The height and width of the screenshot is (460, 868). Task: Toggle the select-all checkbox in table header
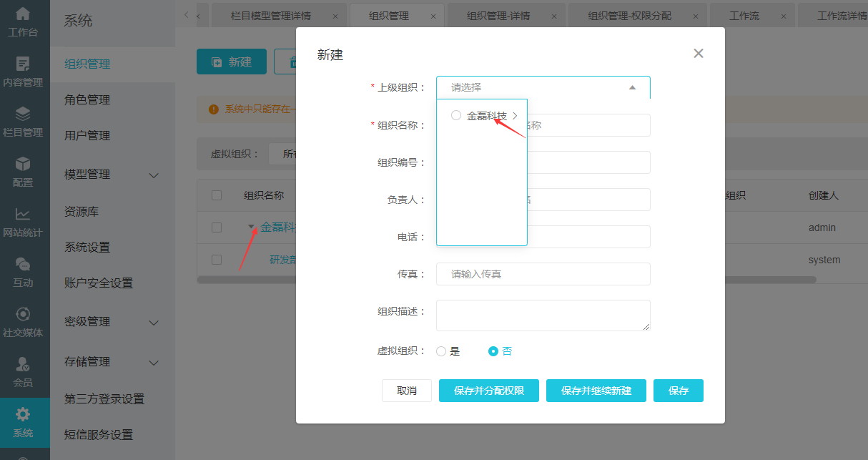pos(217,195)
